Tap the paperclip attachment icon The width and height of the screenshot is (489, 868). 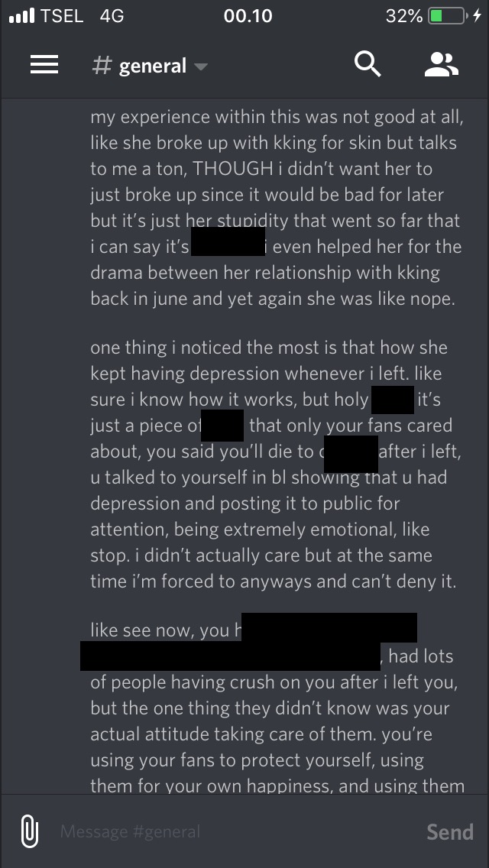pos(30,831)
